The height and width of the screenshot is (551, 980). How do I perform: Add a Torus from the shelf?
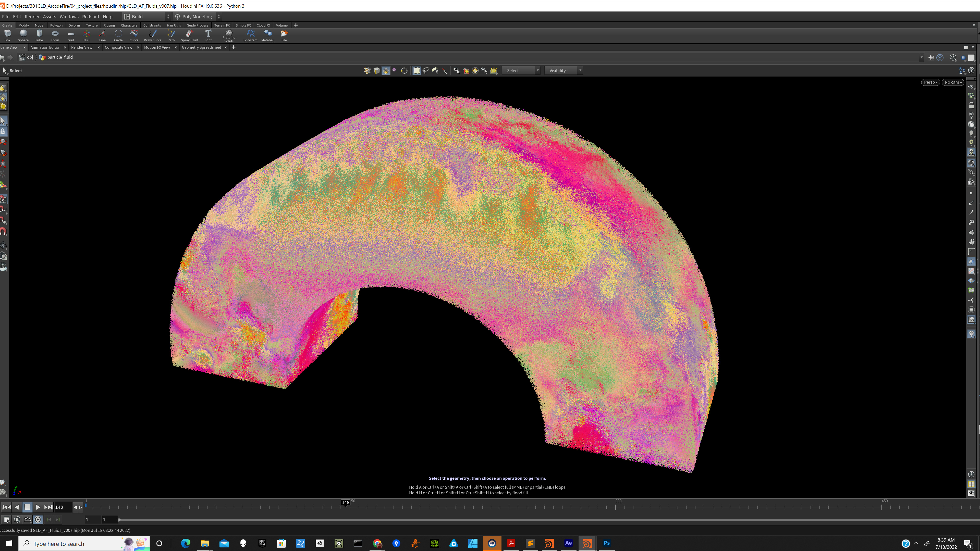pos(55,35)
